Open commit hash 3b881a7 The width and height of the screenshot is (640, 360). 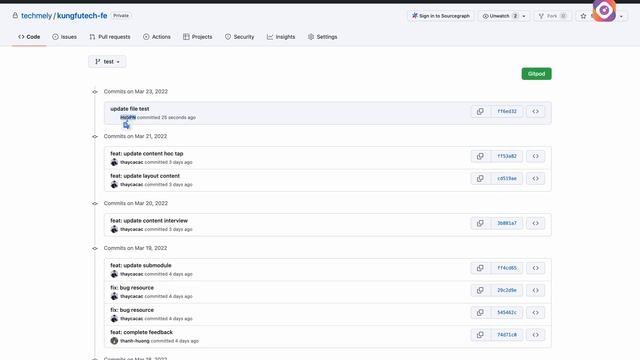(507, 223)
